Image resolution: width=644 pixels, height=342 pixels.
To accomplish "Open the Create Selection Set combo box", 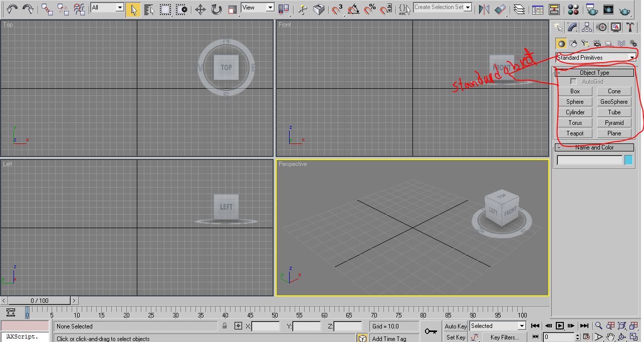I will pyautogui.click(x=442, y=8).
